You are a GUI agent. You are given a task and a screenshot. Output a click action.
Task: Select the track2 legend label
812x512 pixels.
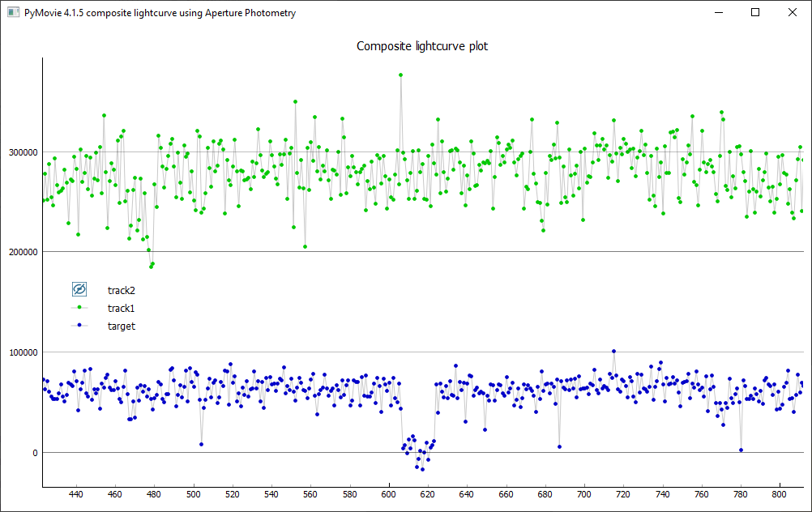click(x=121, y=290)
